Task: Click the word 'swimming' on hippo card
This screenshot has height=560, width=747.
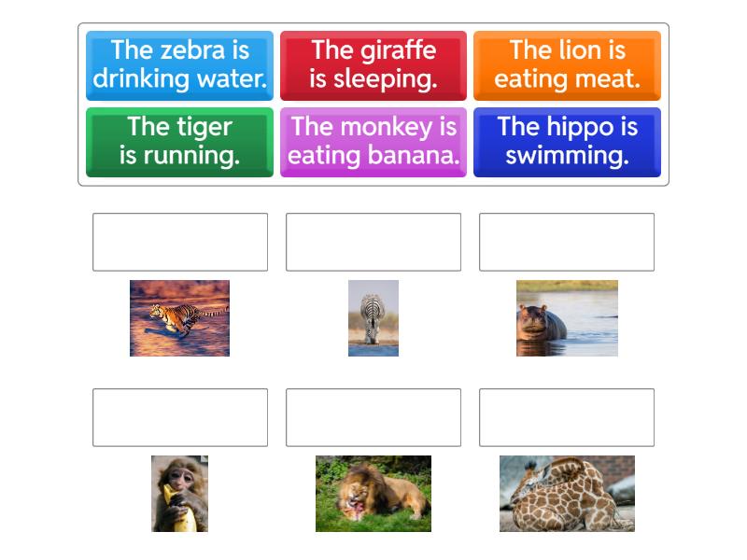Action: point(567,156)
